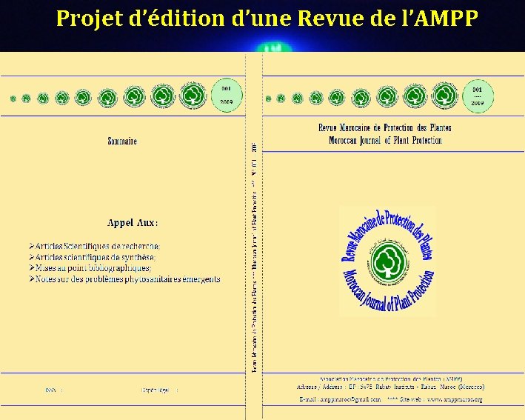Click the "Sommaire" heading
The image size is (525, 420).
[x=122, y=141]
